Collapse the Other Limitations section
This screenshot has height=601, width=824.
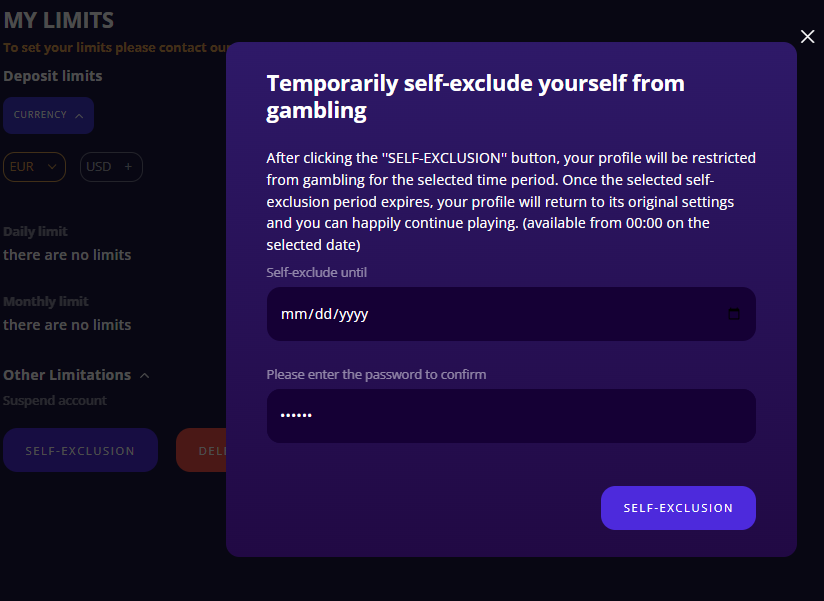point(145,376)
